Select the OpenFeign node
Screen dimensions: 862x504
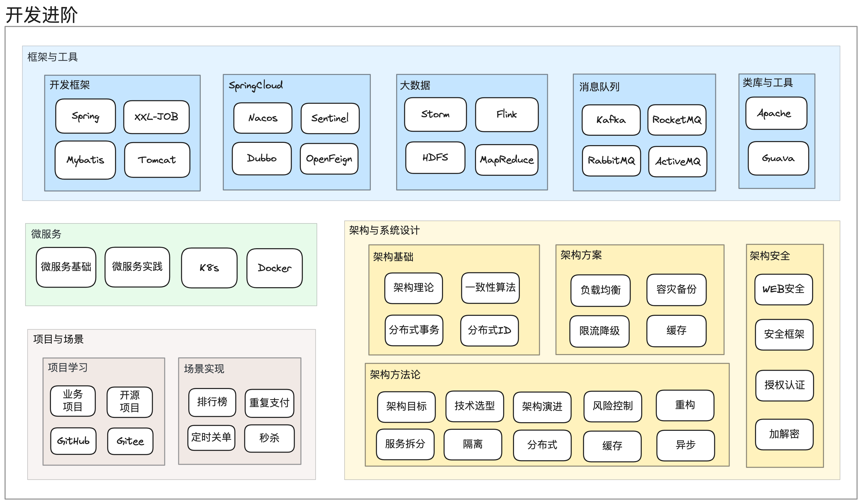[329, 159]
